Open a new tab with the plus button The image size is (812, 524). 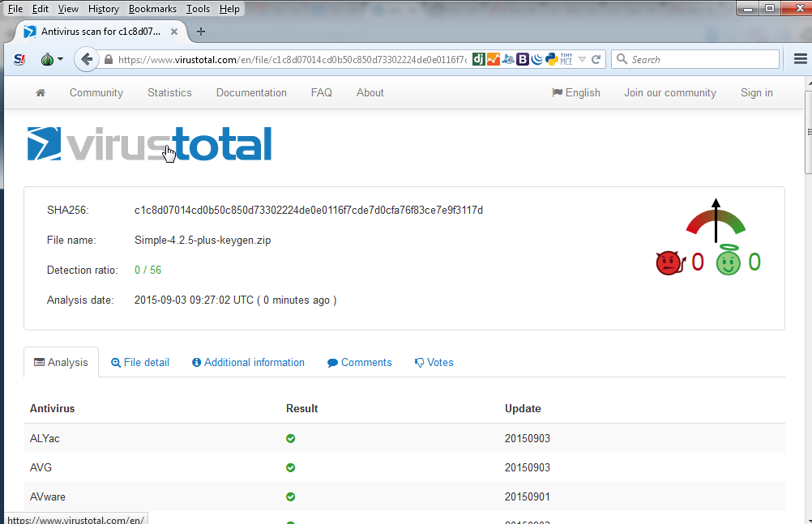coord(201,32)
